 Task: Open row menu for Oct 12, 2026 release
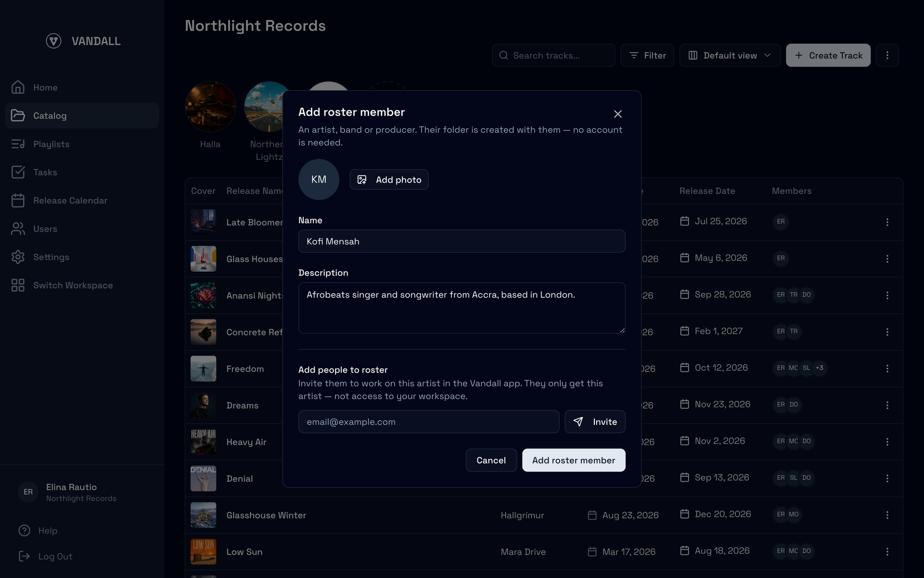[x=887, y=368]
